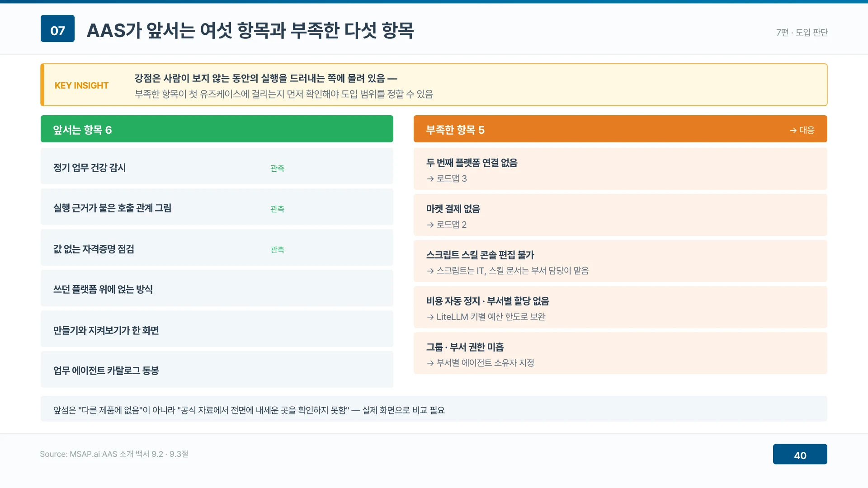Click the '7편 · 도입 판단' header label
The width and height of the screenshot is (868, 488).
point(802,33)
